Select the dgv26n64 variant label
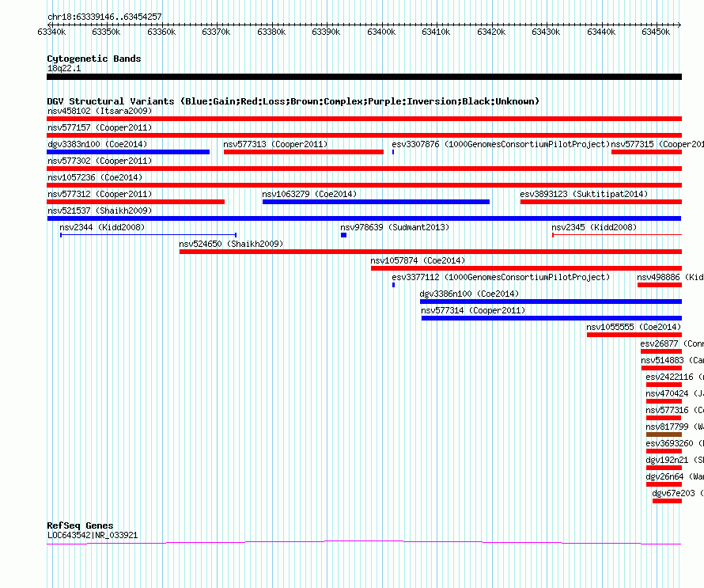Screen dimensions: 704x588 (675, 476)
